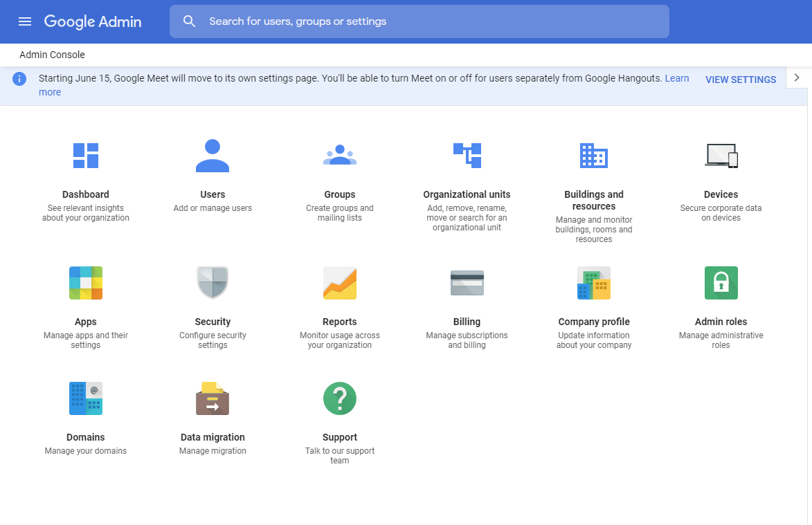
Task: Open the Learn more link about Google Meet
Action: [x=677, y=77]
